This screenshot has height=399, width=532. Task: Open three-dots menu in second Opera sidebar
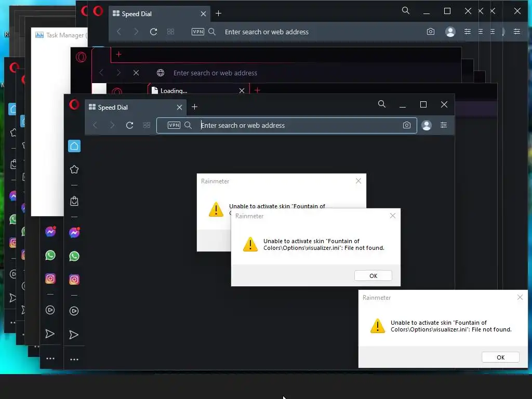(50, 358)
